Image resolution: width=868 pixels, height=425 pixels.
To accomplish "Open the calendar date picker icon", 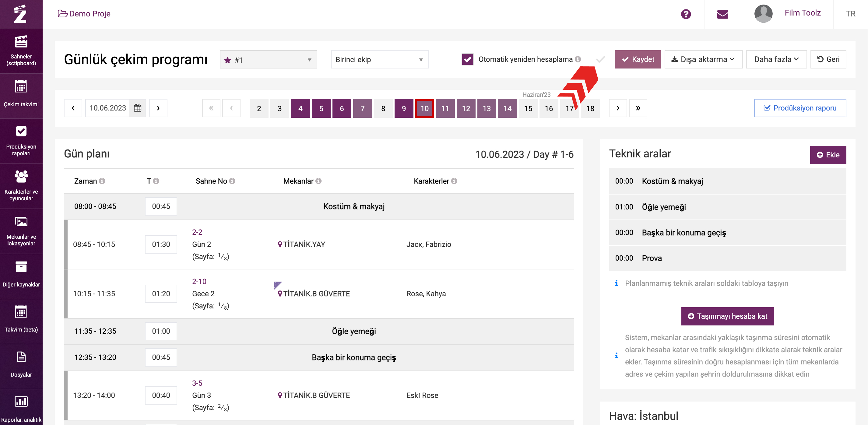I will [x=138, y=108].
